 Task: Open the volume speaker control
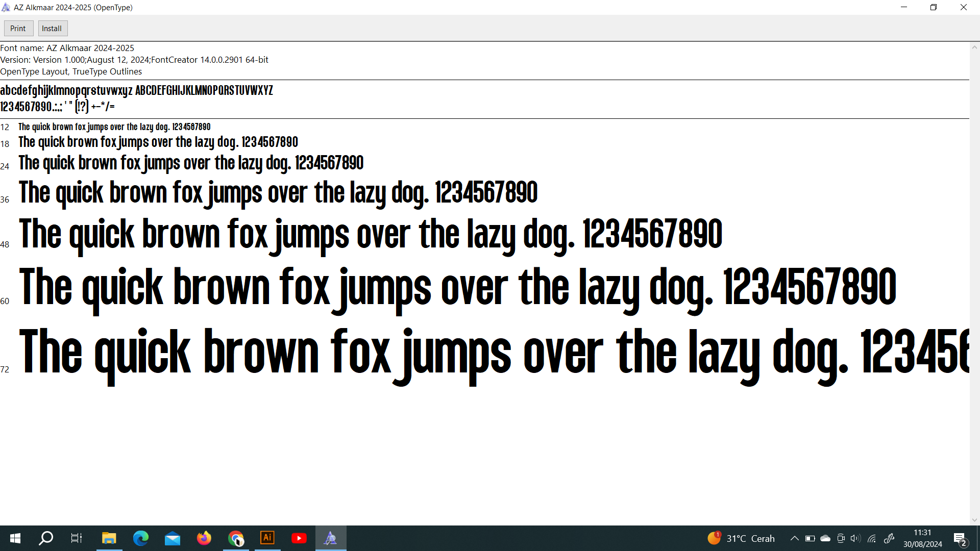click(855, 538)
